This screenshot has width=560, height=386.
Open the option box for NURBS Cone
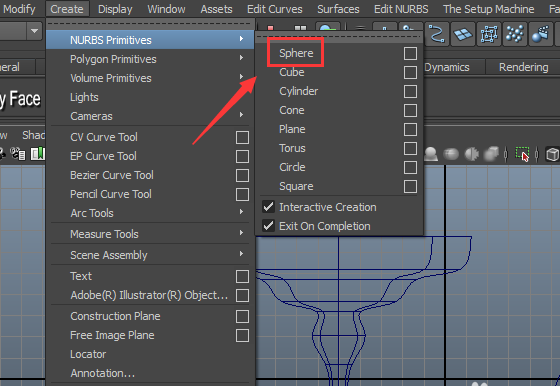click(x=410, y=110)
